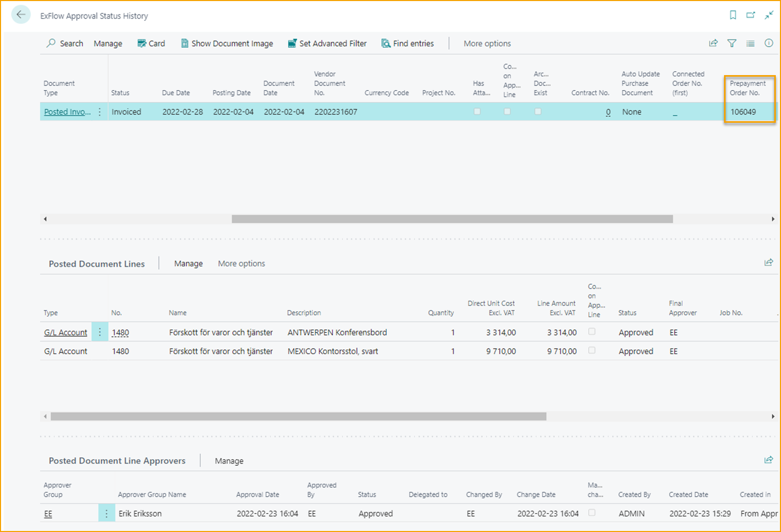Click the Search magnifier action
This screenshot has width=781, height=532.
[65, 44]
